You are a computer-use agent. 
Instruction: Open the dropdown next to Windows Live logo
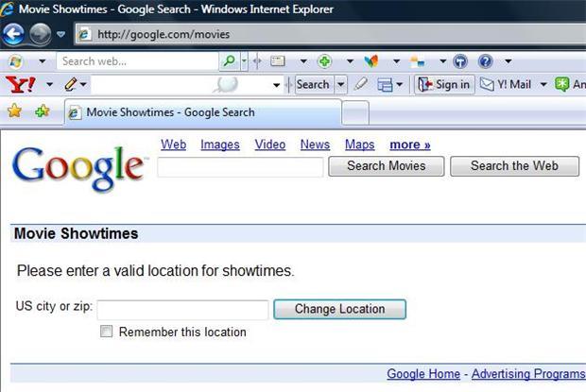42,61
